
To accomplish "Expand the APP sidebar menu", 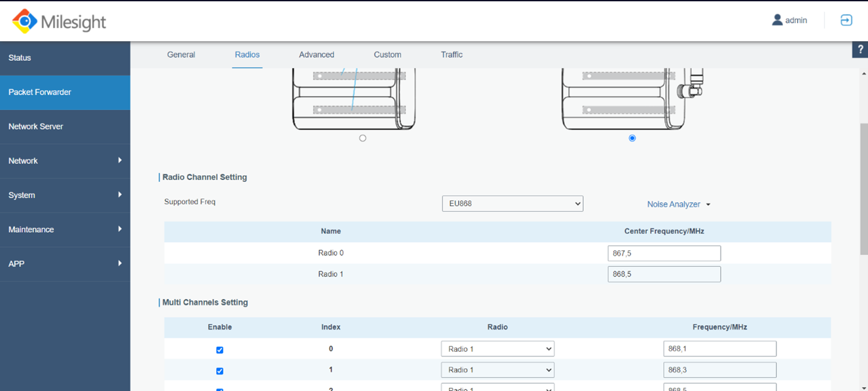I will pos(120,263).
